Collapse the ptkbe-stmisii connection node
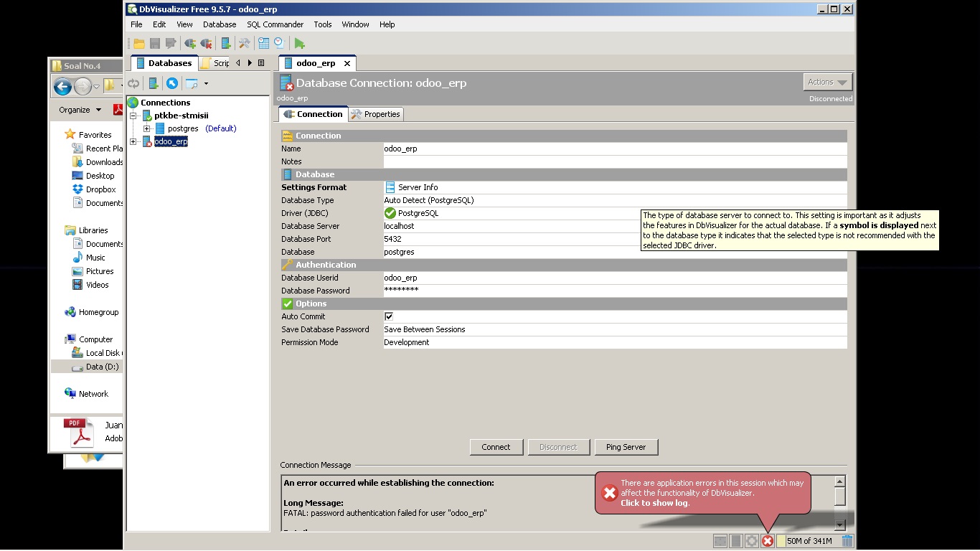 click(133, 116)
